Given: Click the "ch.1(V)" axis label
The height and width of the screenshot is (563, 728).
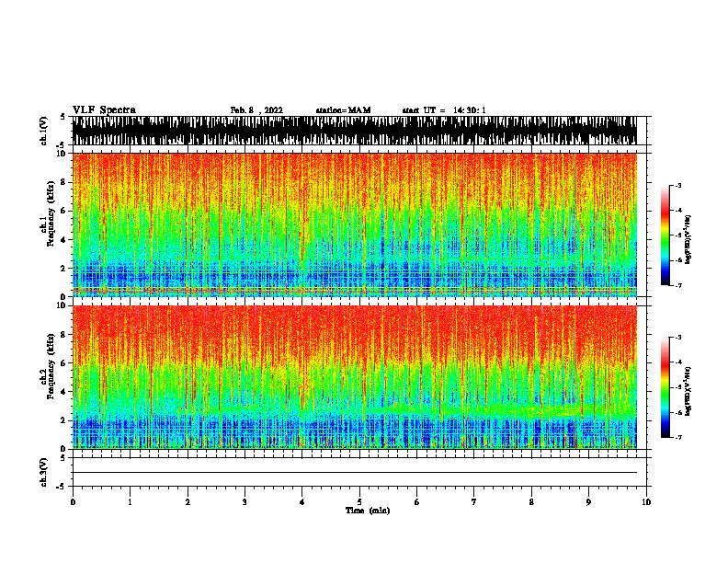Looking at the screenshot, I should pyautogui.click(x=43, y=131).
